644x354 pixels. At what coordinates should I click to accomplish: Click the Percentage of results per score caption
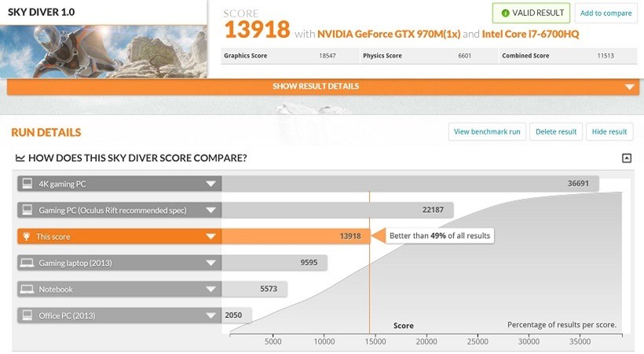562,324
